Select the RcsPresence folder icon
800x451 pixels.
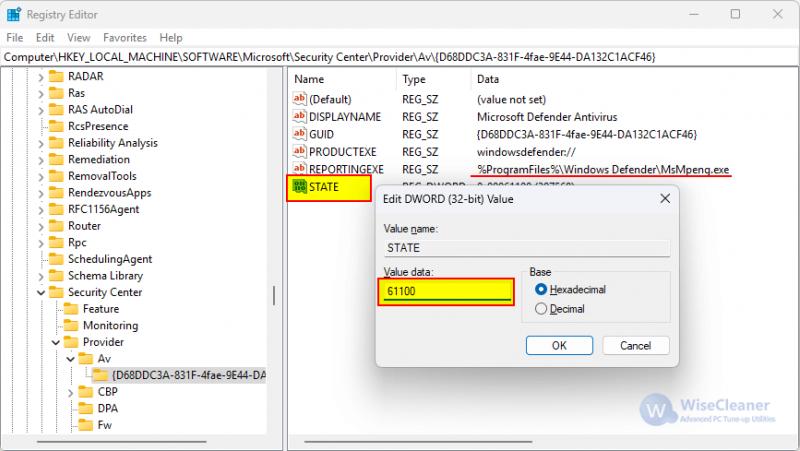pyautogui.click(x=56, y=126)
